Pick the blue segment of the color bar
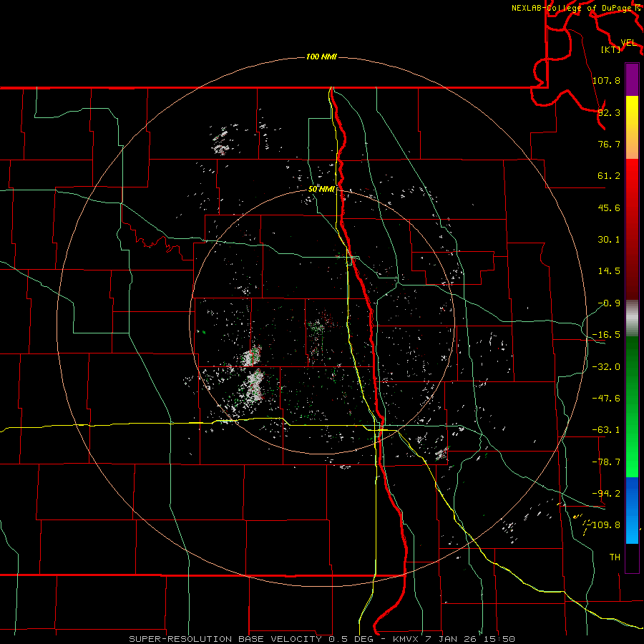Screen dimensions: 644x644 click(x=632, y=510)
